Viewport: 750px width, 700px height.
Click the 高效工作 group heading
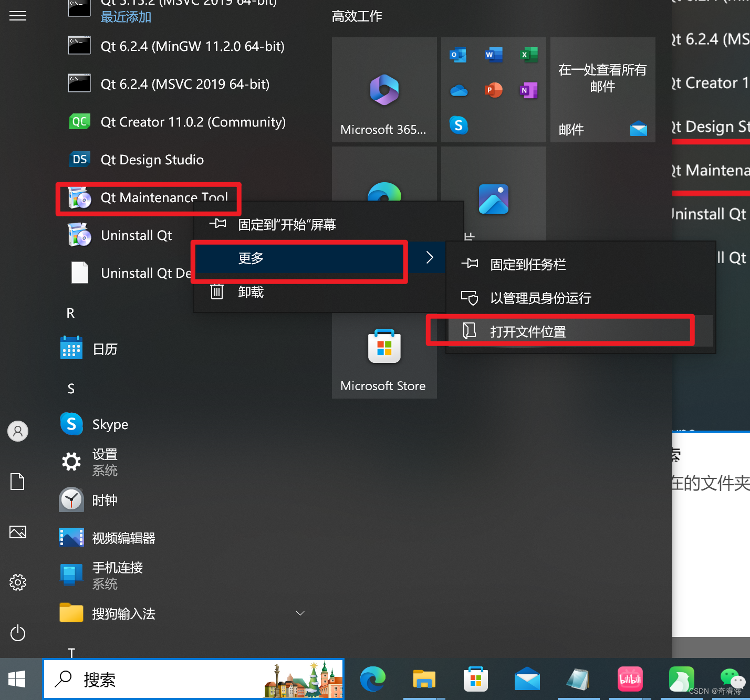(357, 16)
